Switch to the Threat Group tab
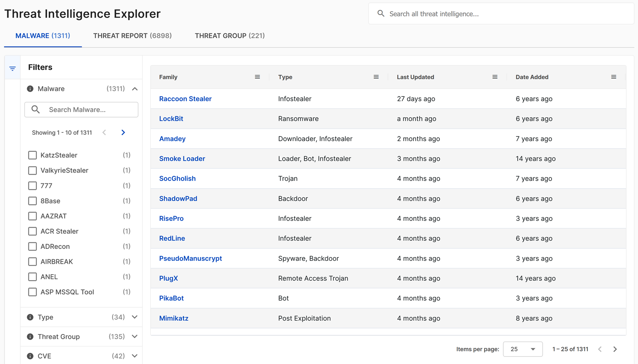The height and width of the screenshot is (364, 638). (230, 36)
